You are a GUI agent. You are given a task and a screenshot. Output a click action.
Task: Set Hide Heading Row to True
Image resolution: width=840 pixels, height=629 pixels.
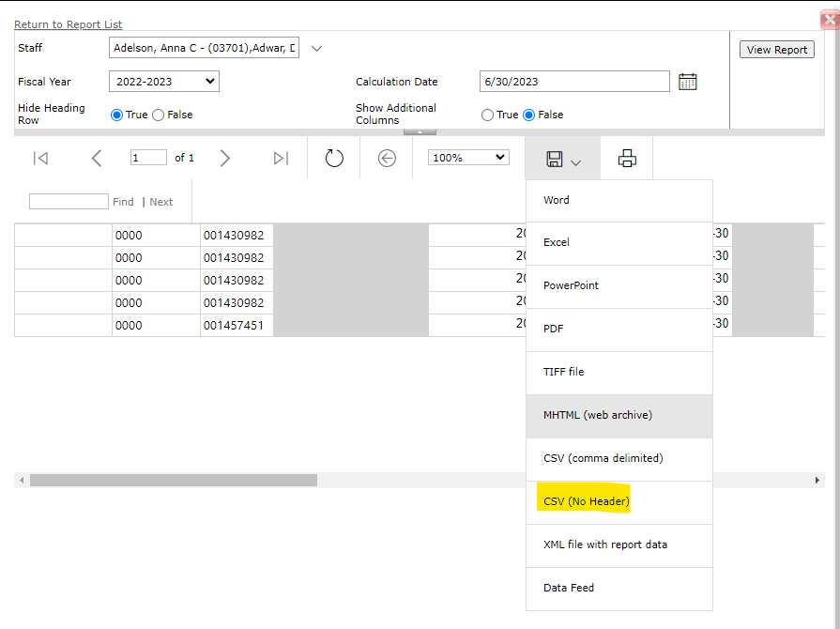click(x=117, y=115)
